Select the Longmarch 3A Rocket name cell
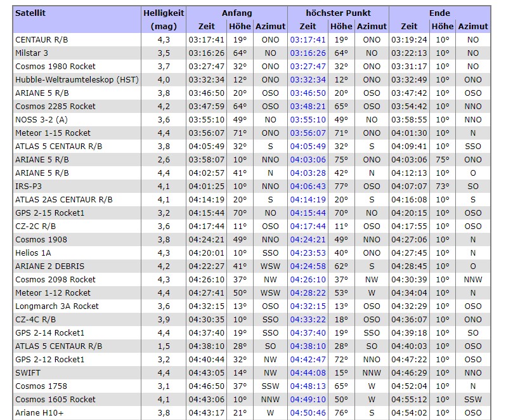506x420 pixels. pos(57,306)
